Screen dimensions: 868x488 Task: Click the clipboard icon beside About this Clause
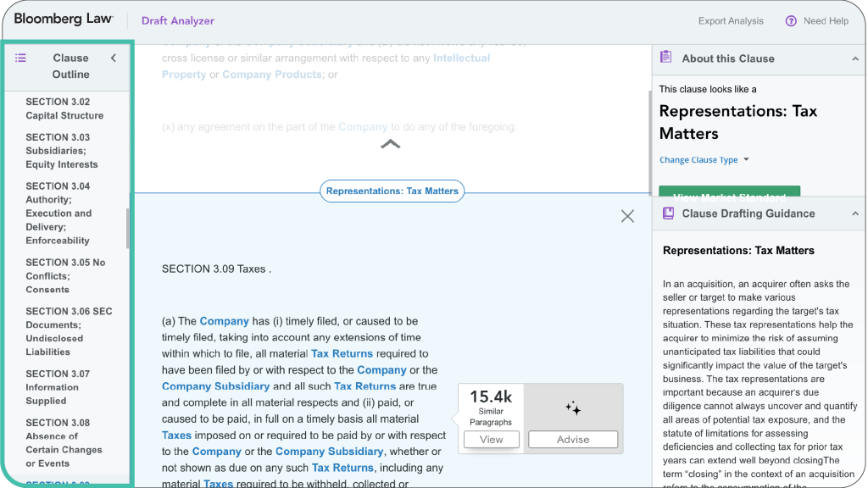pos(666,58)
